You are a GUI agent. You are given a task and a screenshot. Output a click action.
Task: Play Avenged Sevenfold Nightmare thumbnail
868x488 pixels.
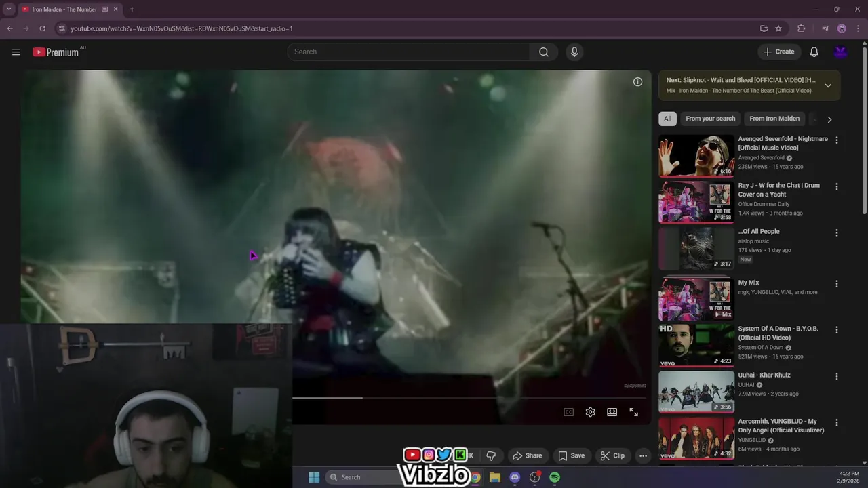696,156
